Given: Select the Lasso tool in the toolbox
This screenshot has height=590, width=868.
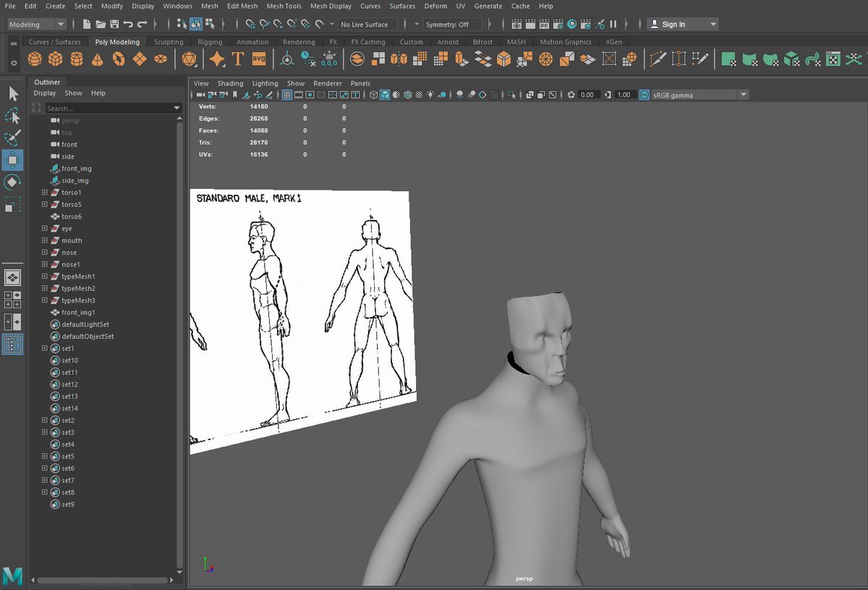Looking at the screenshot, I should [12, 116].
